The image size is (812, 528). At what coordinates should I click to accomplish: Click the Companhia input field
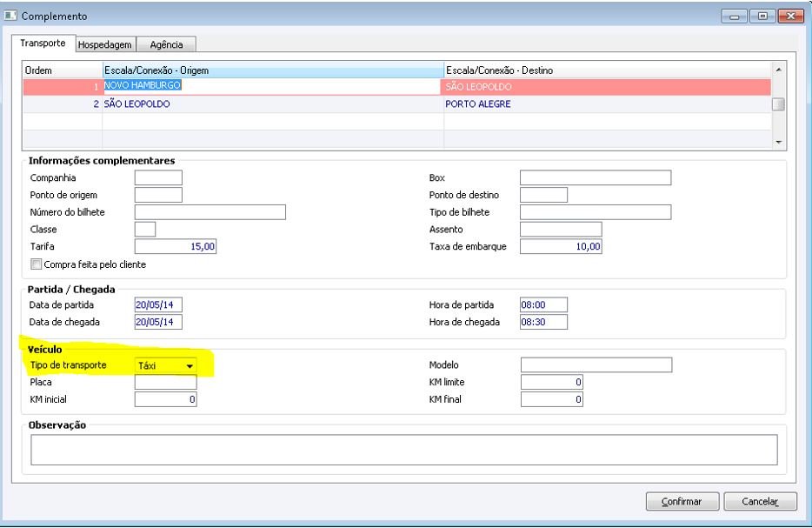point(158,177)
